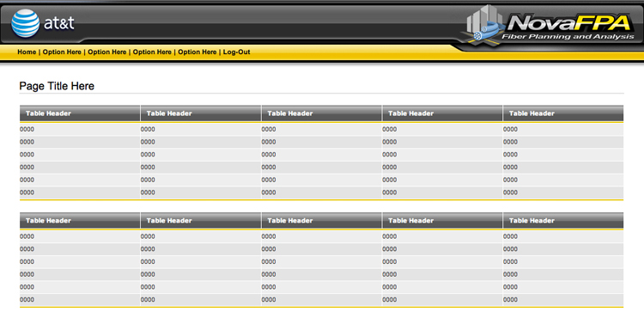The width and height of the screenshot is (644, 324).
Task: Open the Home menu link
Action: coord(27,52)
